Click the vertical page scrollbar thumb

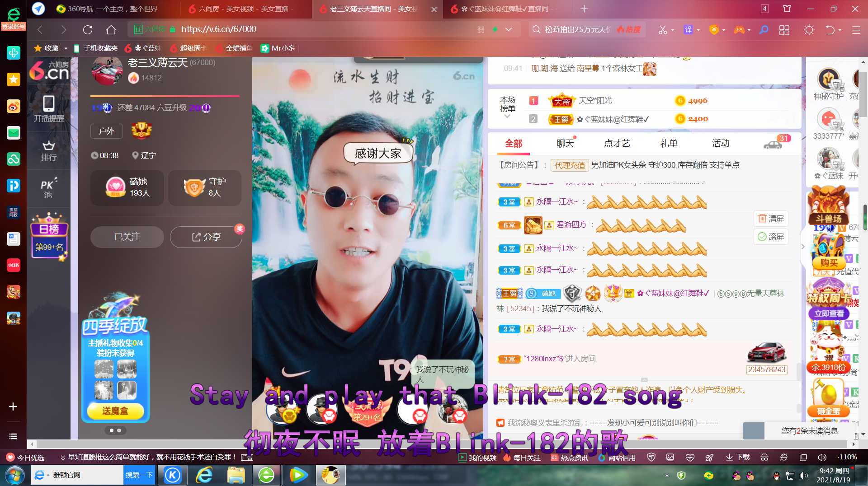[x=863, y=94]
